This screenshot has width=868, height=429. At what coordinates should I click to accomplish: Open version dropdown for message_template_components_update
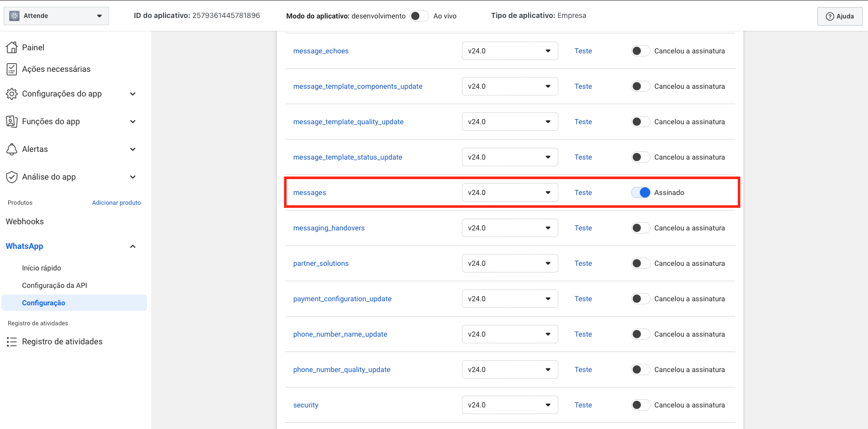(510, 86)
